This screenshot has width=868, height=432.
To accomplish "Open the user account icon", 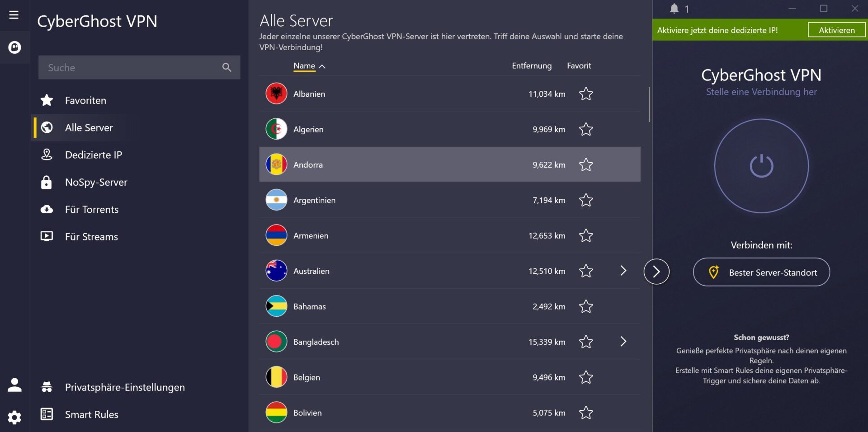I will point(14,385).
